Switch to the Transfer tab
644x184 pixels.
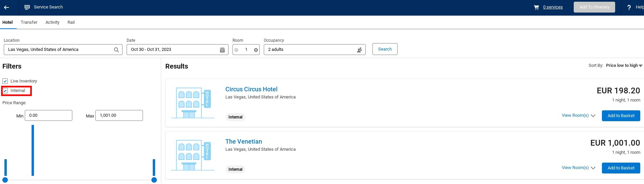pos(29,22)
